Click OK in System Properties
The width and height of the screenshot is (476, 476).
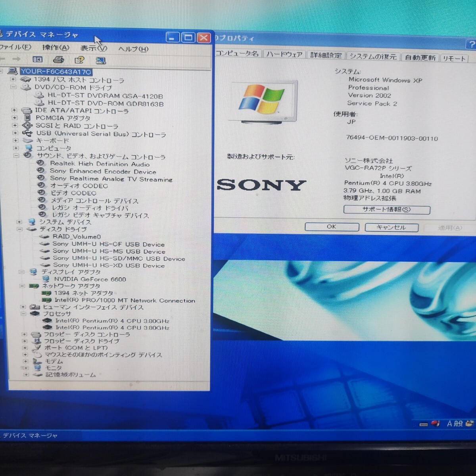332,227
